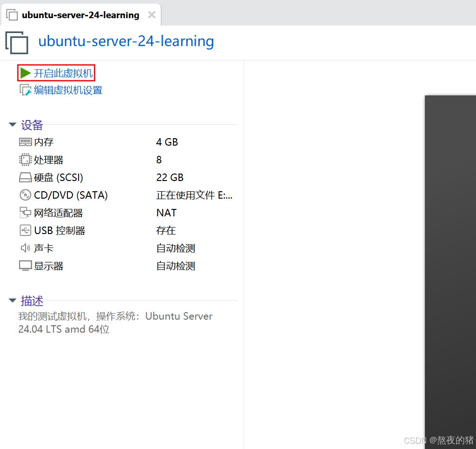Click the USB controller icon
This screenshot has width=476, height=449.
25,230
